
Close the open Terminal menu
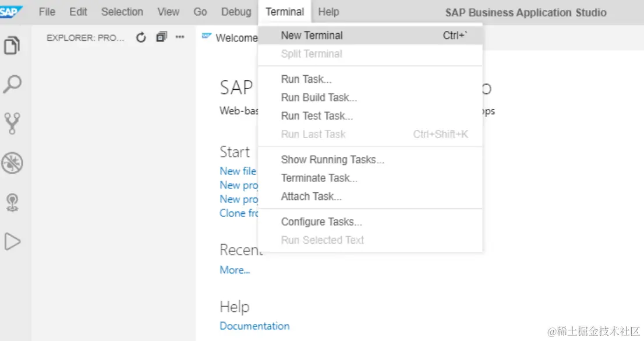coord(285,12)
